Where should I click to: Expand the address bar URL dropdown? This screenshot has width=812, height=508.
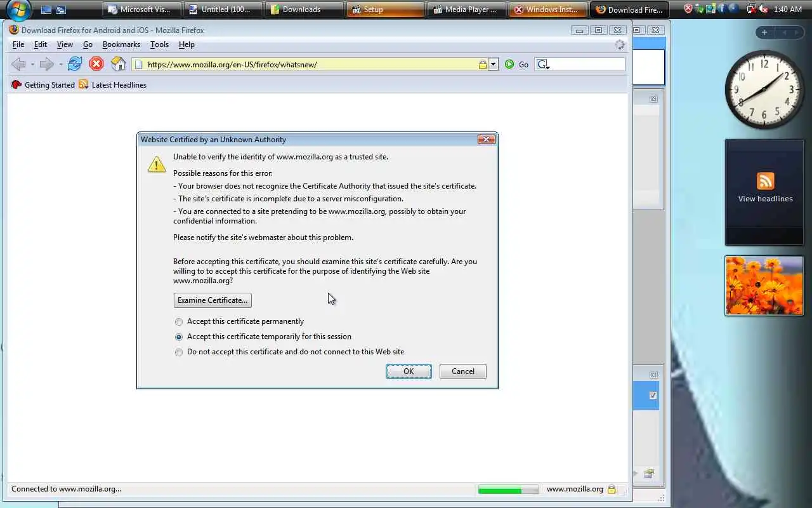point(494,64)
